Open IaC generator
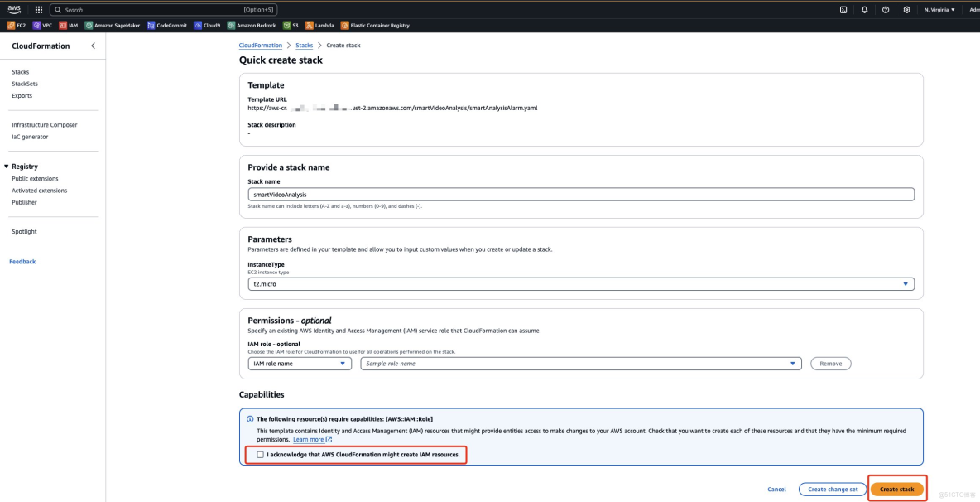 pyautogui.click(x=30, y=137)
